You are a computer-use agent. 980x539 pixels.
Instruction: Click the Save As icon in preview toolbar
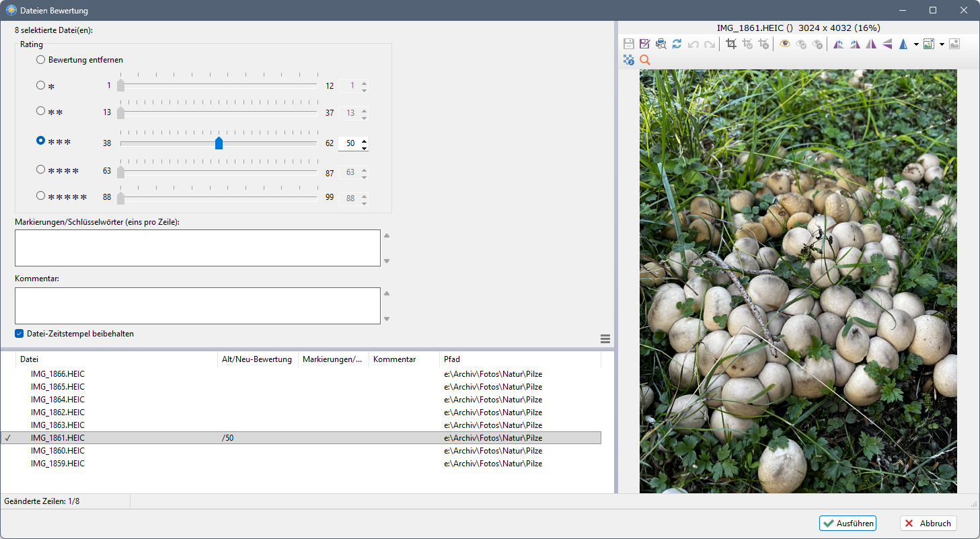click(x=644, y=44)
